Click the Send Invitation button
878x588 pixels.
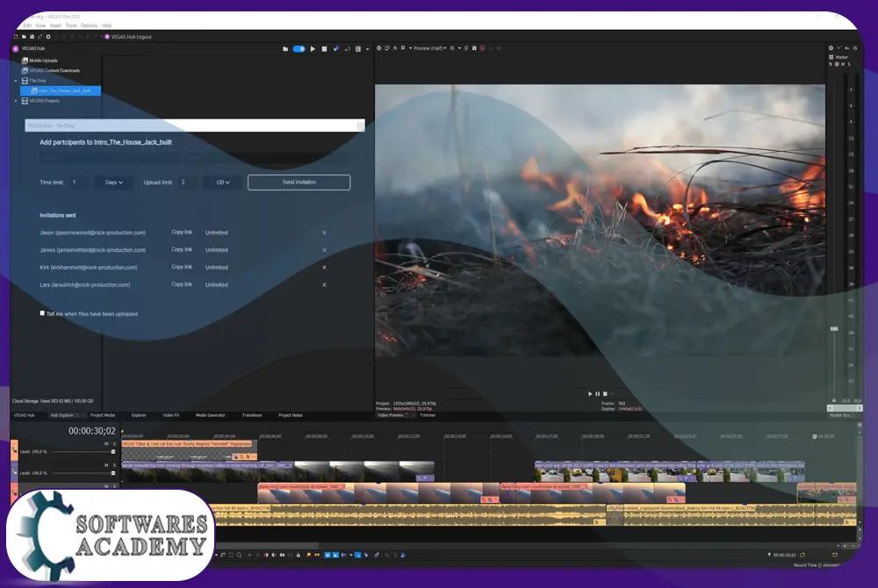(x=299, y=183)
